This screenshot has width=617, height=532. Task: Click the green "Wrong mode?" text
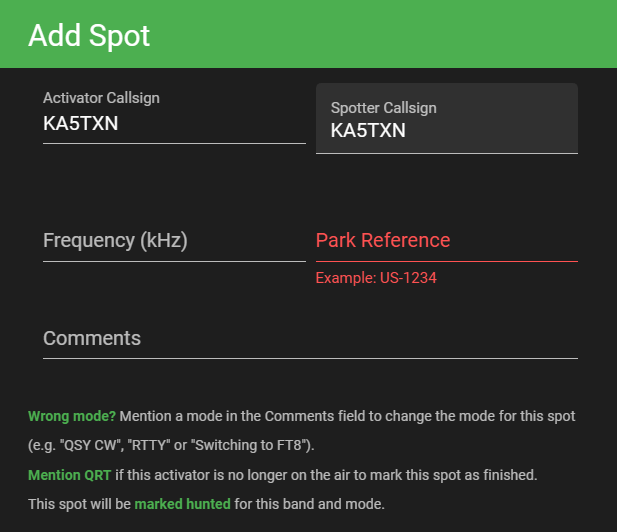(72, 415)
